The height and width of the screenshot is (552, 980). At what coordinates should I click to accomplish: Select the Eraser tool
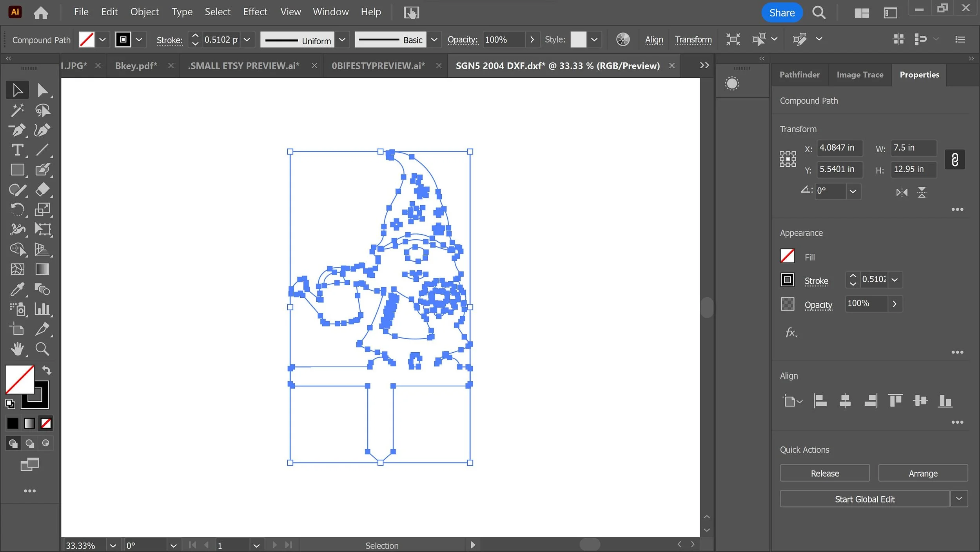click(42, 190)
